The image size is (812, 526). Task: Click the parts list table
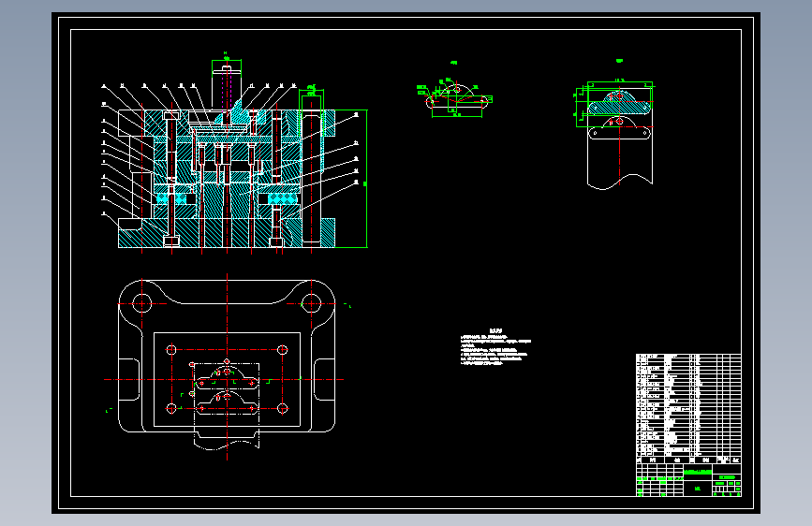[688, 408]
